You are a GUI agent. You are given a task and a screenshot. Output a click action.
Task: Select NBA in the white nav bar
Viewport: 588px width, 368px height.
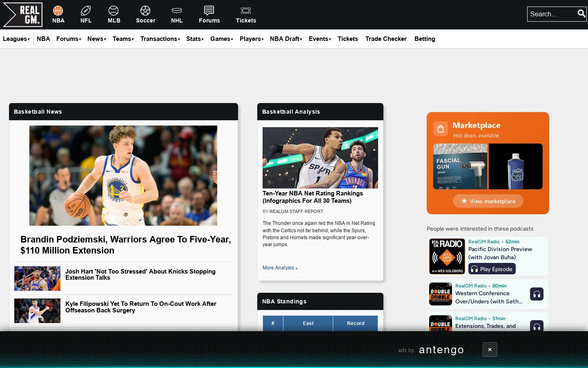click(43, 39)
